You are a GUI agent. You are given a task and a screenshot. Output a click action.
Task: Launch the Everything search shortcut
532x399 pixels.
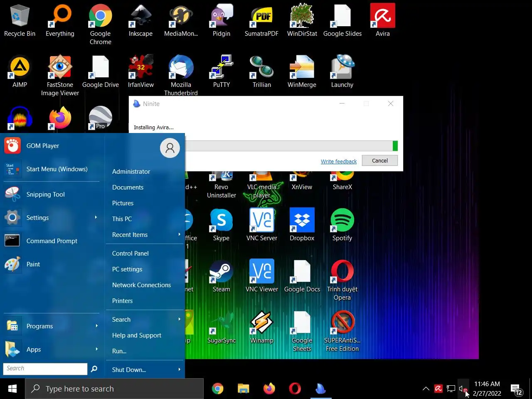pyautogui.click(x=60, y=21)
